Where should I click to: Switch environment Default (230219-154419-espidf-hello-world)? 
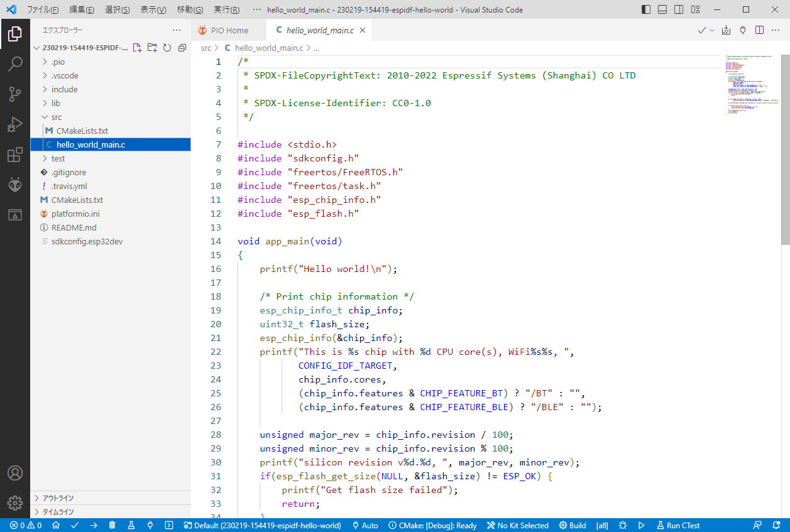(x=262, y=525)
